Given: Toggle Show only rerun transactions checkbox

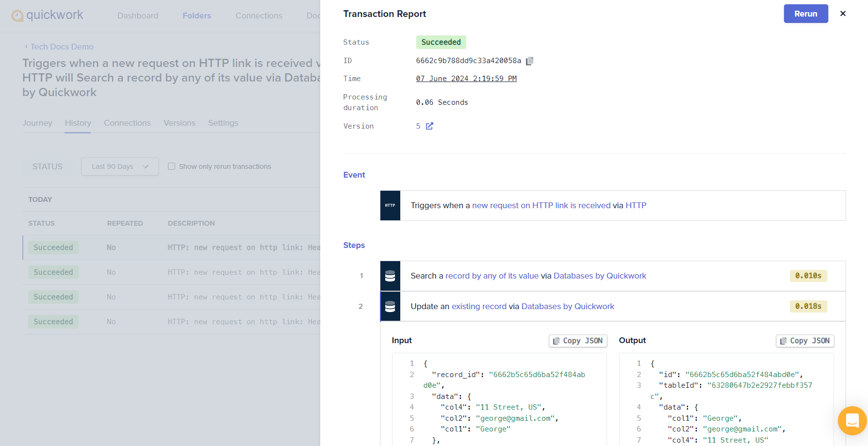Looking at the screenshot, I should [171, 166].
